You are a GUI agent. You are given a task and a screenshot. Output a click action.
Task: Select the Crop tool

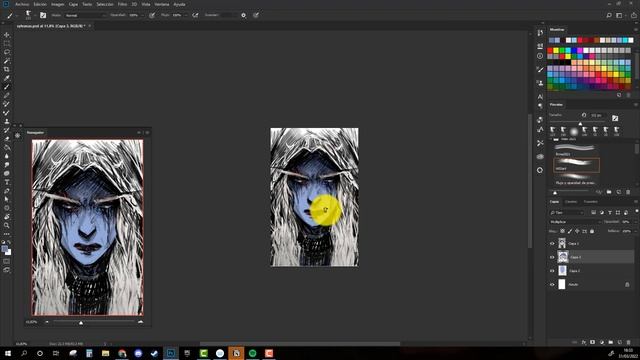7,69
